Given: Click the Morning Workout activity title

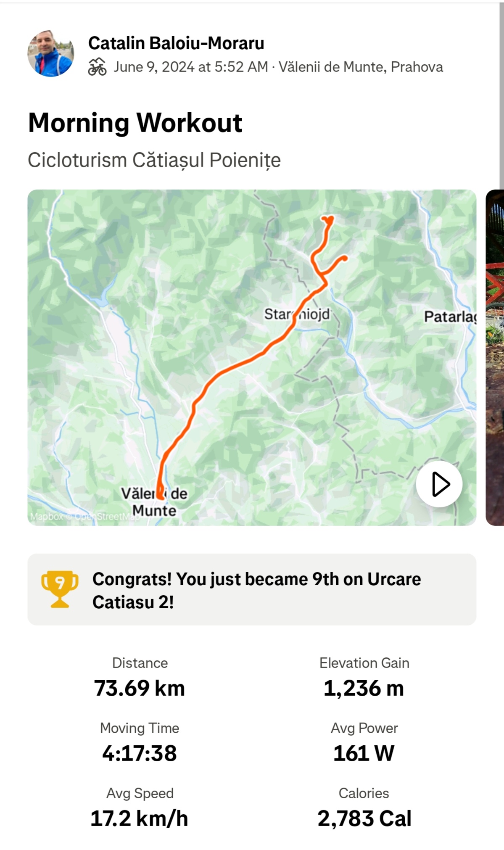Looking at the screenshot, I should coord(135,123).
